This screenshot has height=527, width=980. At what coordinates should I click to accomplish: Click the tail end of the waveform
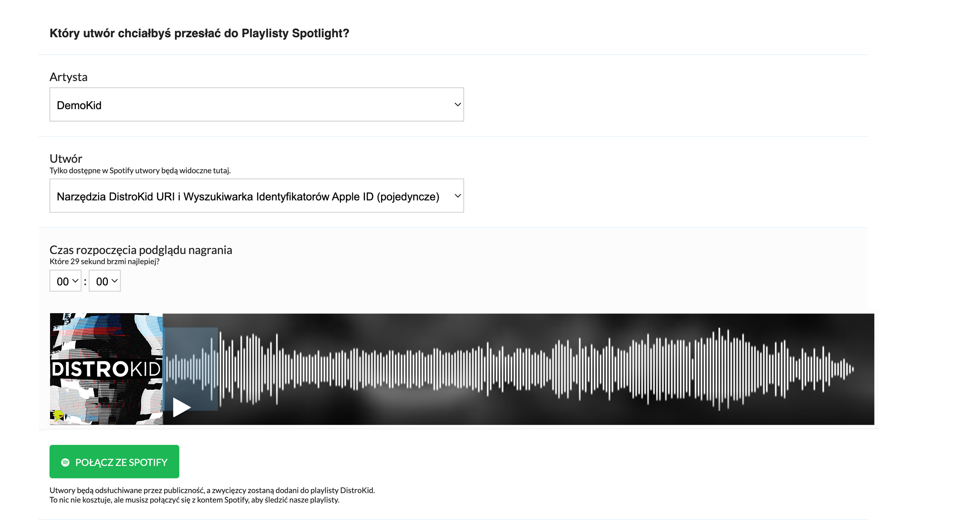[x=849, y=369]
